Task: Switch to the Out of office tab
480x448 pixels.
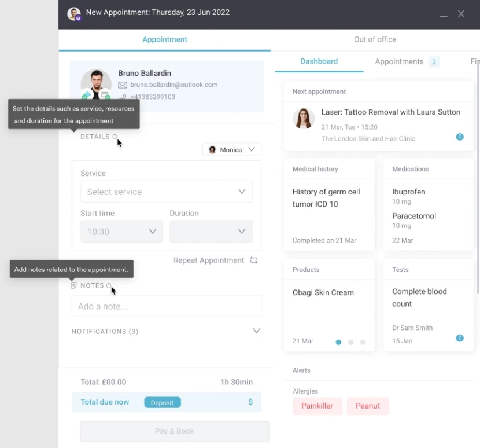Action: [375, 39]
